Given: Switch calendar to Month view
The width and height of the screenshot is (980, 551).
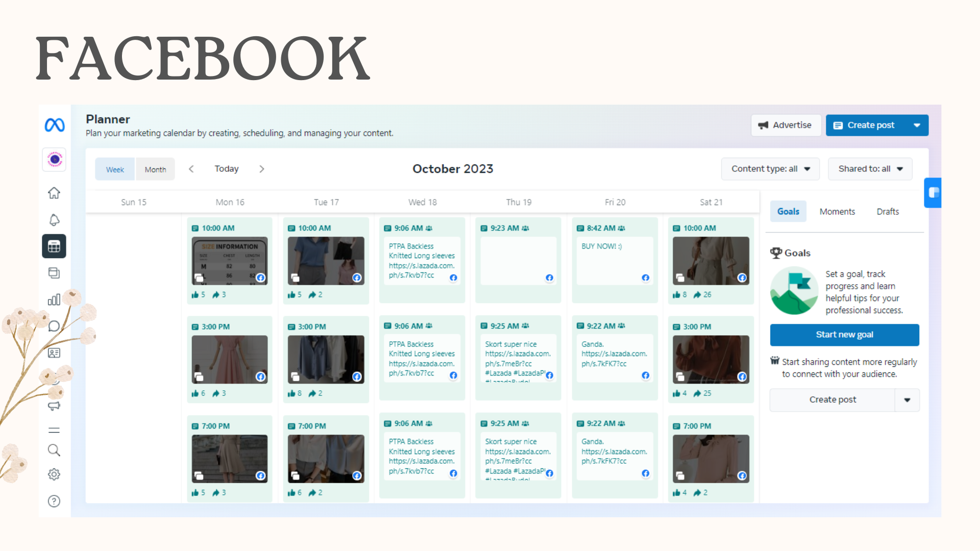Looking at the screenshot, I should (155, 169).
